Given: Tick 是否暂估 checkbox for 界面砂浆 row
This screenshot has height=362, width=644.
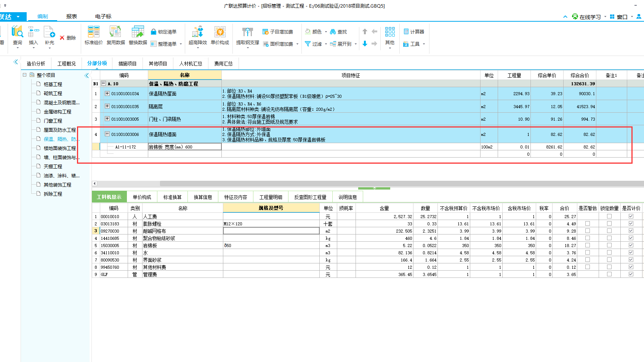Looking at the screenshot, I should coord(588,260).
